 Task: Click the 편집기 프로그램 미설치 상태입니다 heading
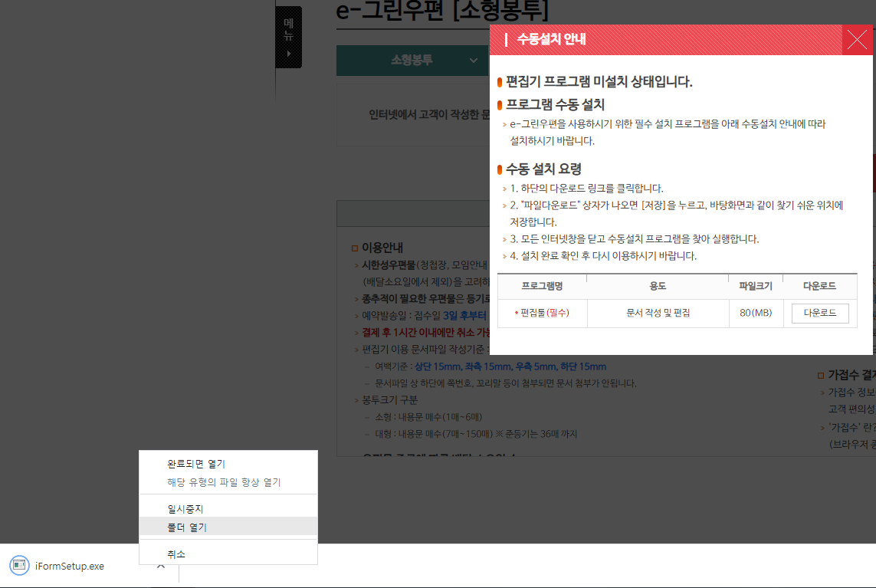[x=599, y=81]
